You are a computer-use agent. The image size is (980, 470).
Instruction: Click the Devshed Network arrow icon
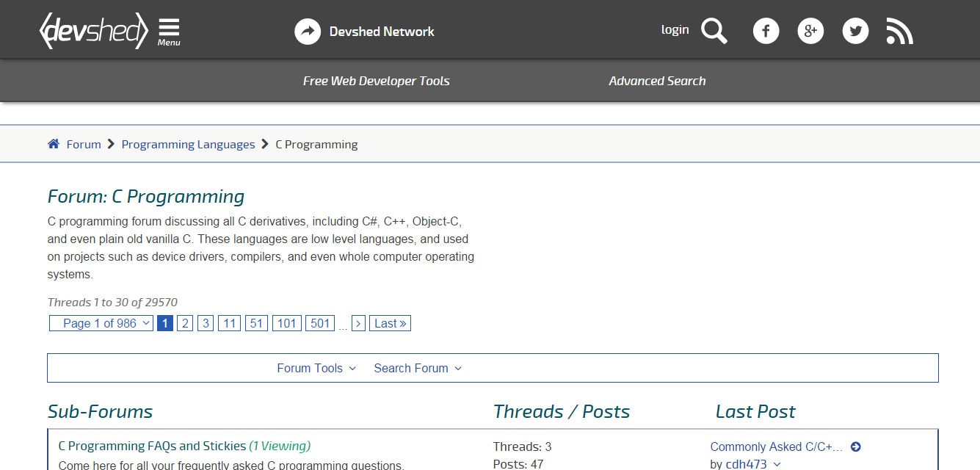tap(308, 31)
